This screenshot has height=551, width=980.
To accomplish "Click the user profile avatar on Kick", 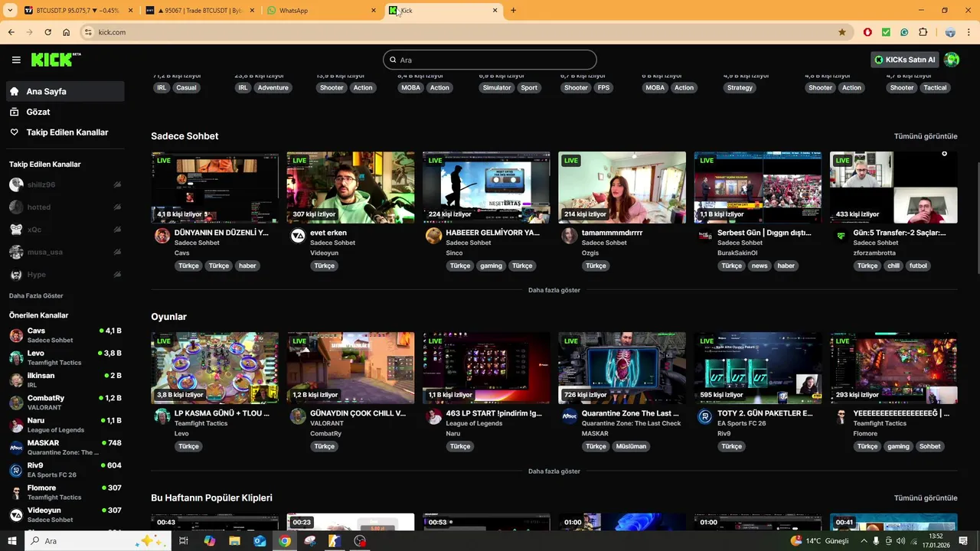I will pos(952,60).
